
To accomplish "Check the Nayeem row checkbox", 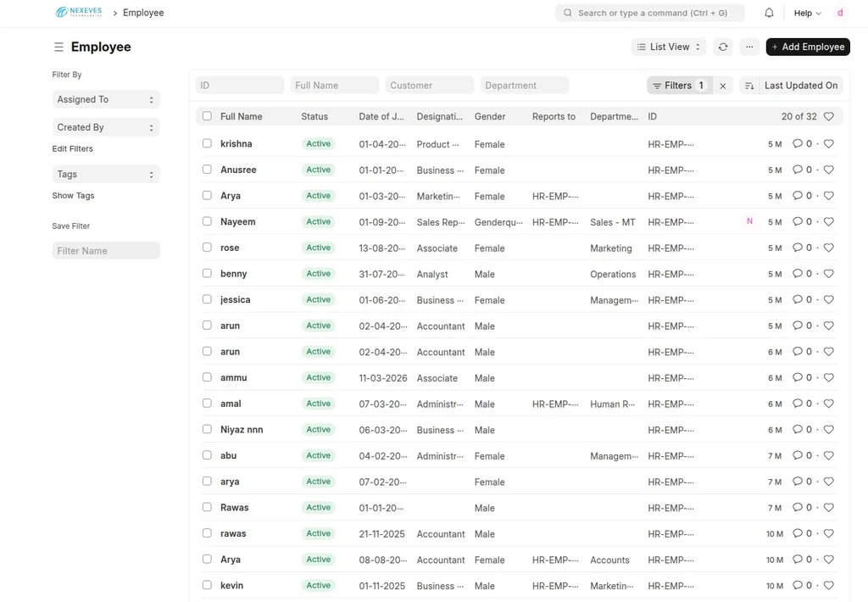I will point(207,221).
